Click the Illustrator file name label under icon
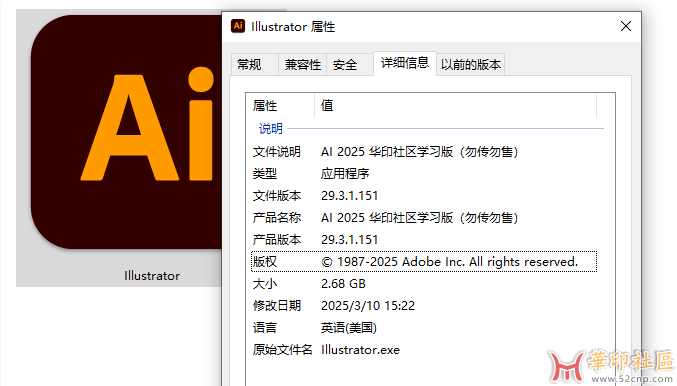The image size is (677, 386). click(x=152, y=275)
